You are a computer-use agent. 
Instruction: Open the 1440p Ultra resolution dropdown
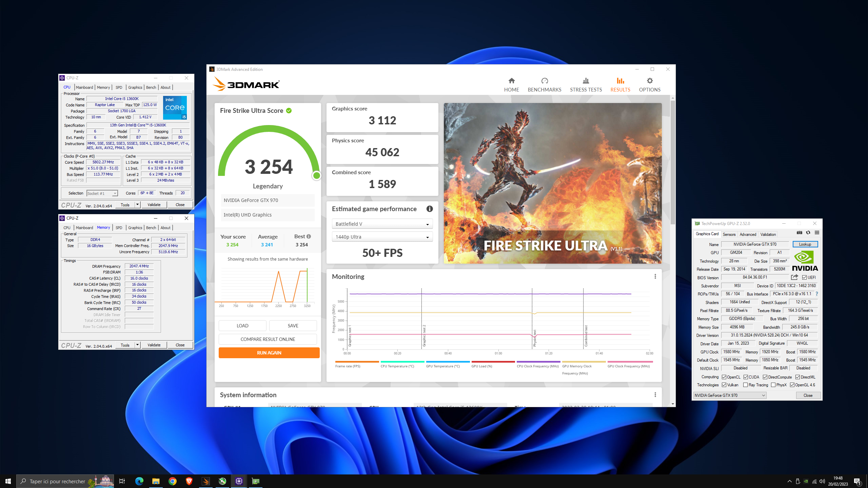382,237
